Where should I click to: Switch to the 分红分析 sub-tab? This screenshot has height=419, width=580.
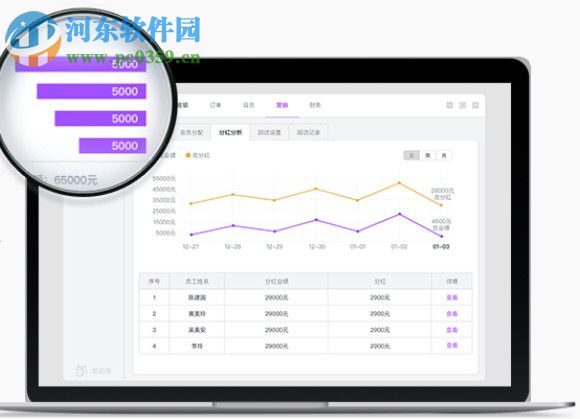coord(230,132)
